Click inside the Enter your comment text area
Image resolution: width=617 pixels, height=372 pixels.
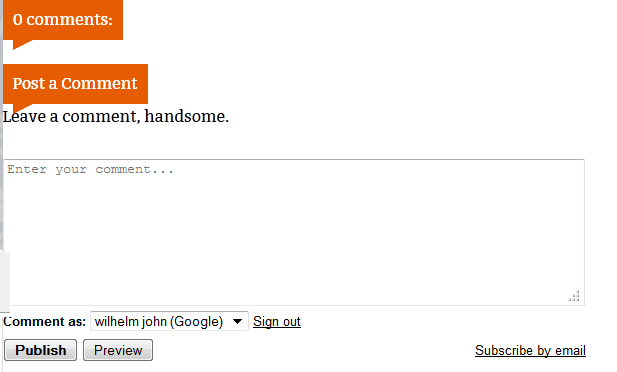[x=294, y=232]
